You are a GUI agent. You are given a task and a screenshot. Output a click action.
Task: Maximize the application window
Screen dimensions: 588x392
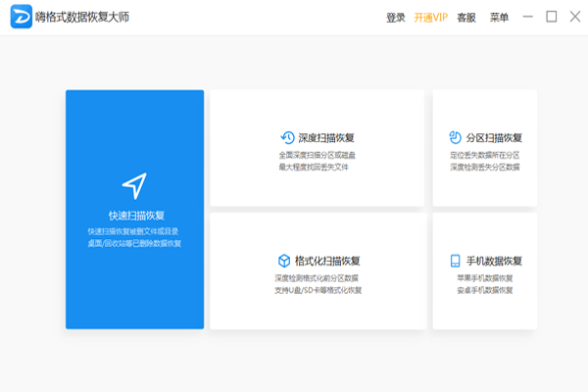click(x=552, y=17)
